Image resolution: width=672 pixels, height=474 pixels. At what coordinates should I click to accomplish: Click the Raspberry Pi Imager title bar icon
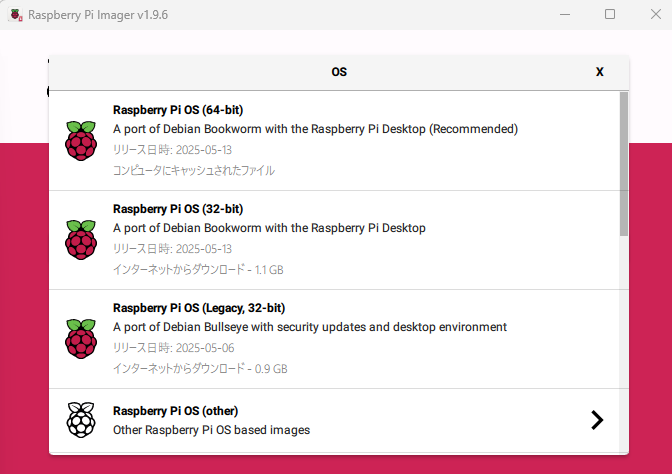tap(16, 15)
